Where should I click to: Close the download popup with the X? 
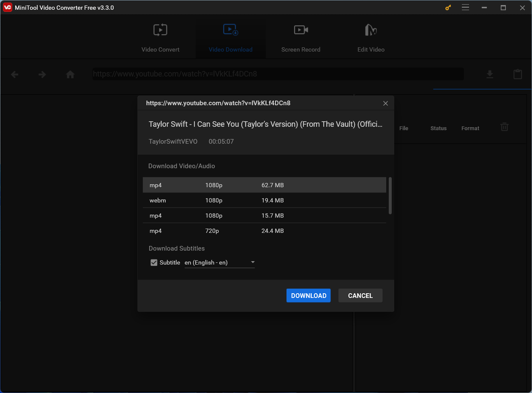pos(385,103)
